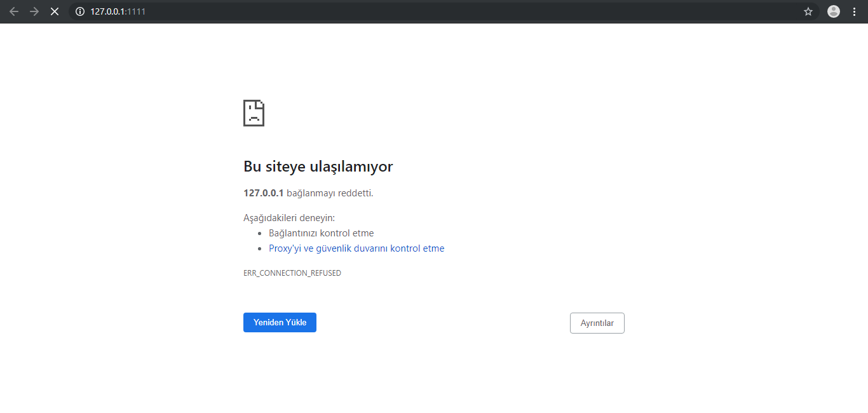Click the back navigation arrow
868x413 pixels.
tap(13, 11)
